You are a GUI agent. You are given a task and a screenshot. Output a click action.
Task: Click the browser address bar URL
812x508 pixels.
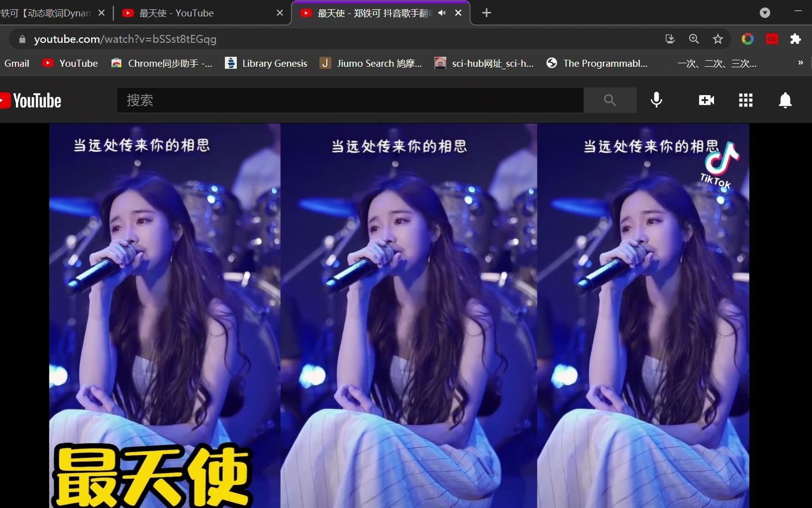tap(125, 39)
